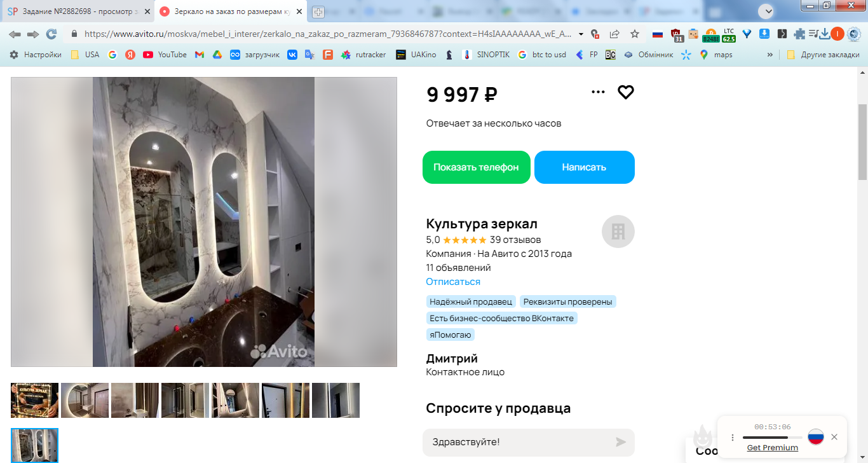Open the widget three-dot options menu
The image size is (868, 463).
tap(733, 438)
